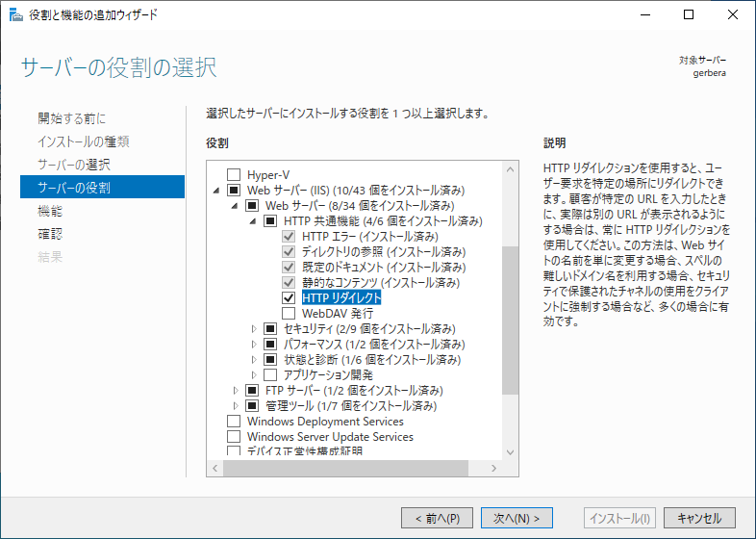Select the 静的なコンテンツ row
Image resolution: width=756 pixels, height=539 pixels.
pos(381,283)
